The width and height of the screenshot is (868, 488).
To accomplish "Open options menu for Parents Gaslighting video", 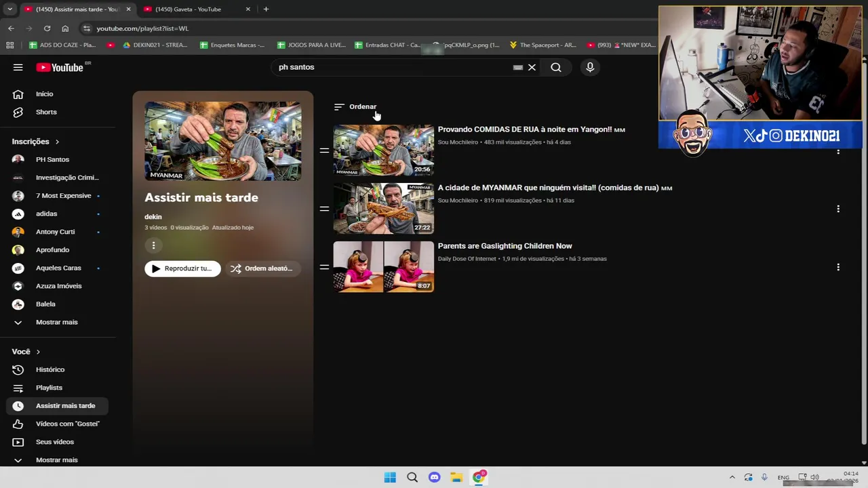I will (838, 267).
